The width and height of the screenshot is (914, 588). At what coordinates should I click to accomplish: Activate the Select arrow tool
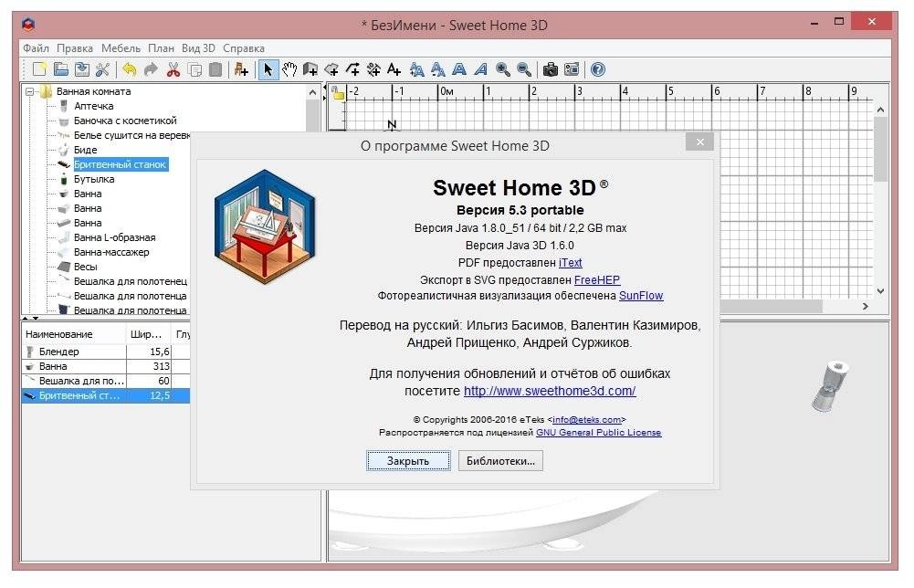click(x=268, y=69)
